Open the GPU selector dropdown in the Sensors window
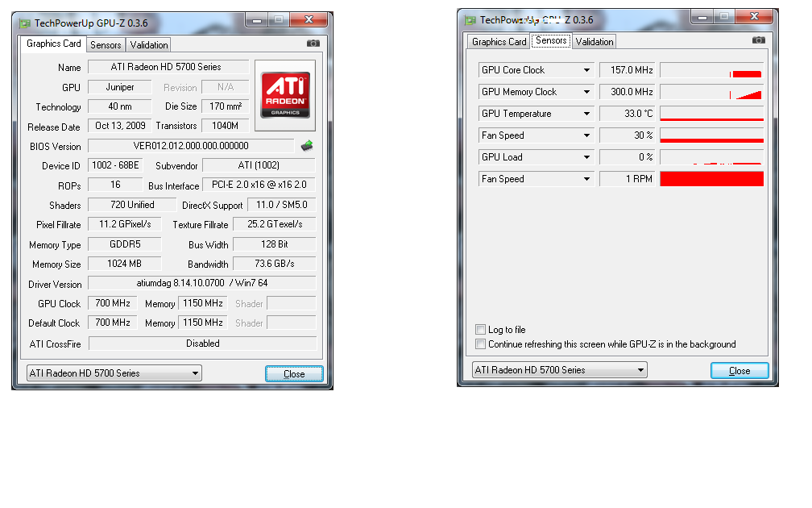The image size is (812, 508). [x=559, y=370]
